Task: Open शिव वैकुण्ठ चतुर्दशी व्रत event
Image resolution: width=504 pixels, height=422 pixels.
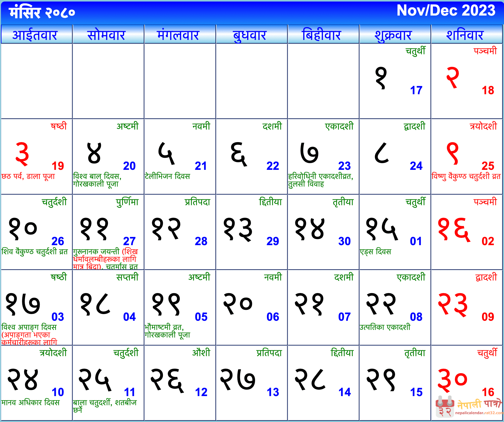Action: coord(34,252)
